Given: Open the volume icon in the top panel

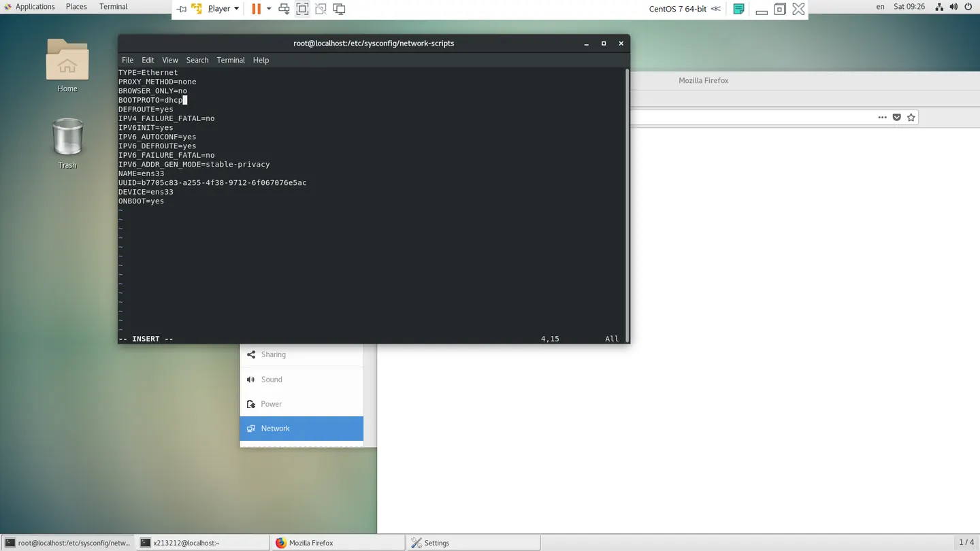Looking at the screenshot, I should tap(953, 7).
